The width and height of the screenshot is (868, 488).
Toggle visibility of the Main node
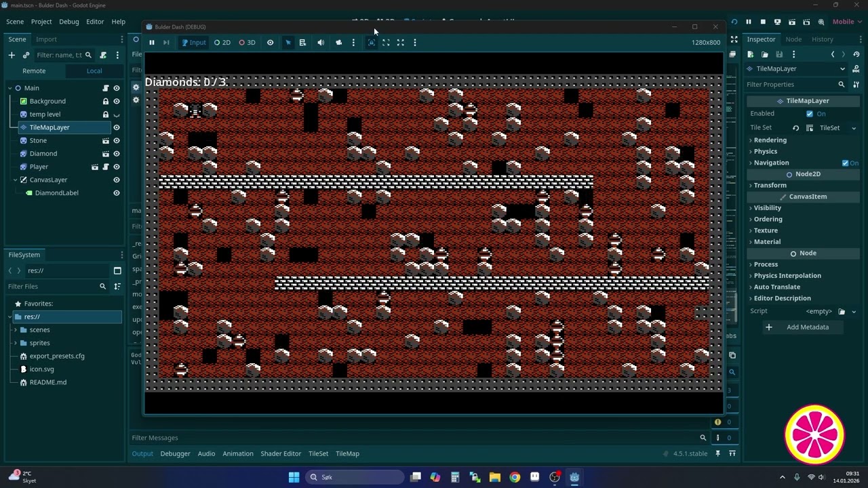[116, 88]
